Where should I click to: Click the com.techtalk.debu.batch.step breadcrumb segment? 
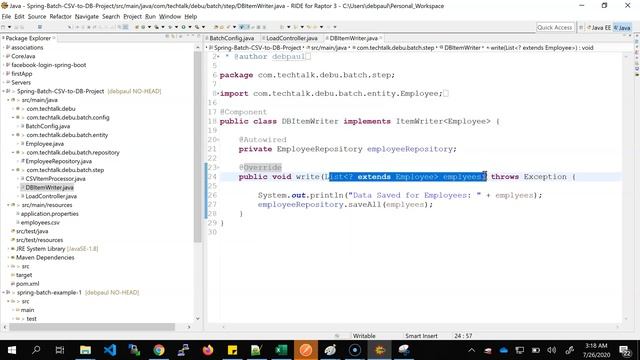pyautogui.click(x=396, y=48)
